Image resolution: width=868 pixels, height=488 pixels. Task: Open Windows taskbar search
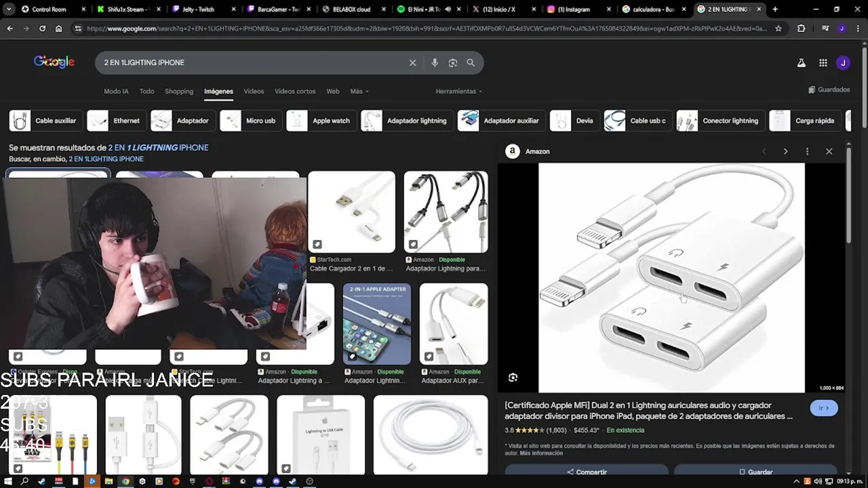(24, 481)
